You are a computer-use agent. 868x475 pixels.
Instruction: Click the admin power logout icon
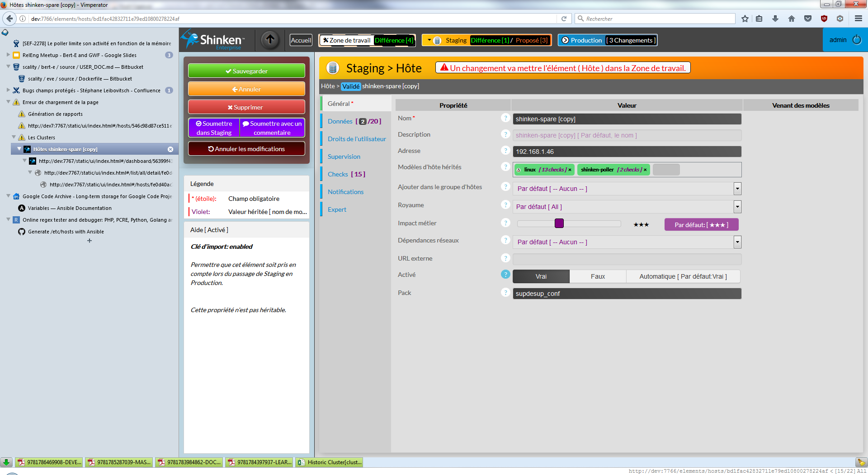tap(857, 40)
